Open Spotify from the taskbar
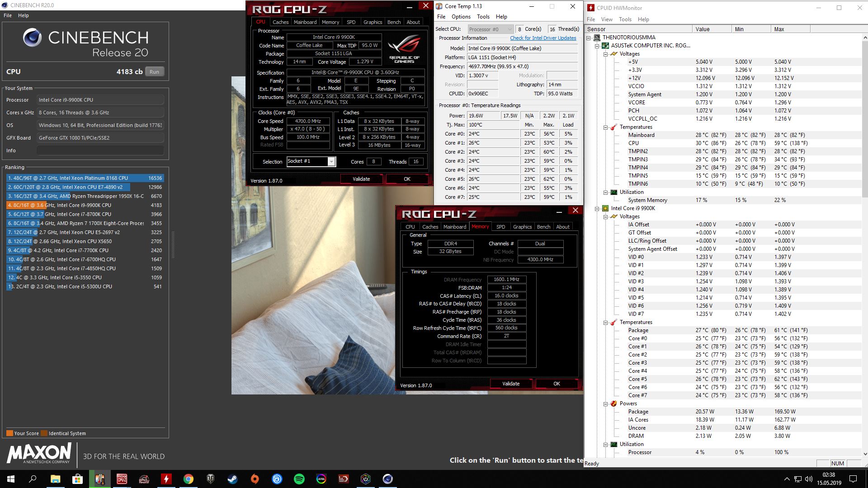 tap(299, 479)
